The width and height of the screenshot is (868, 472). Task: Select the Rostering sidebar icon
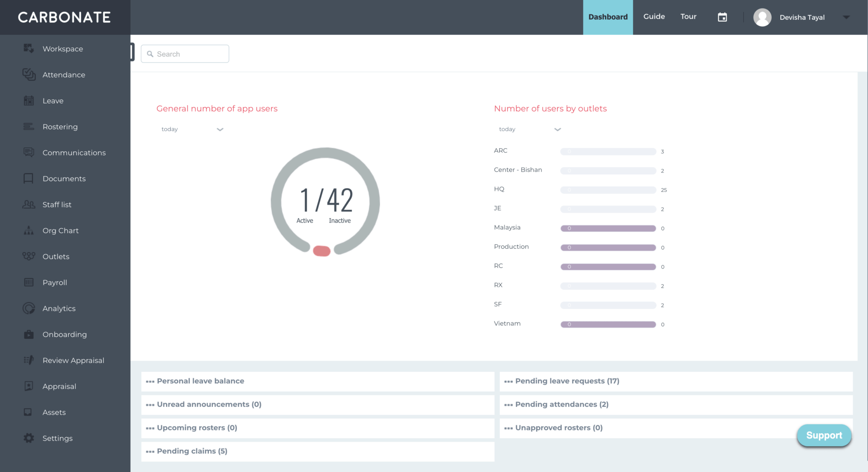click(x=28, y=126)
